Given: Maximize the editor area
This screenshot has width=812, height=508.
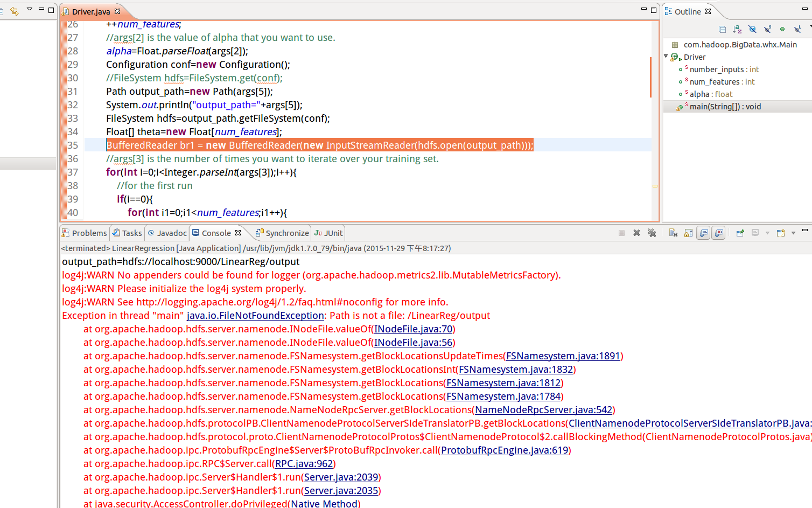Looking at the screenshot, I should pos(654,10).
